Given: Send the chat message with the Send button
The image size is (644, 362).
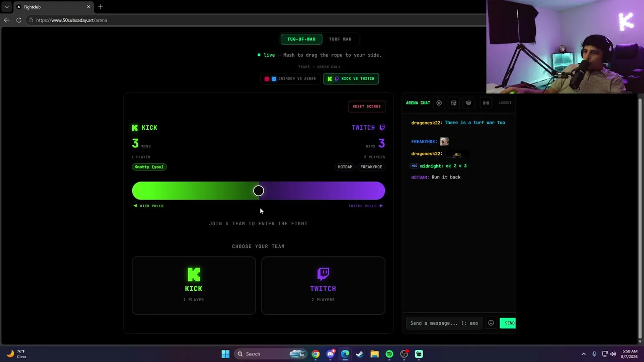Looking at the screenshot, I should pos(508,323).
